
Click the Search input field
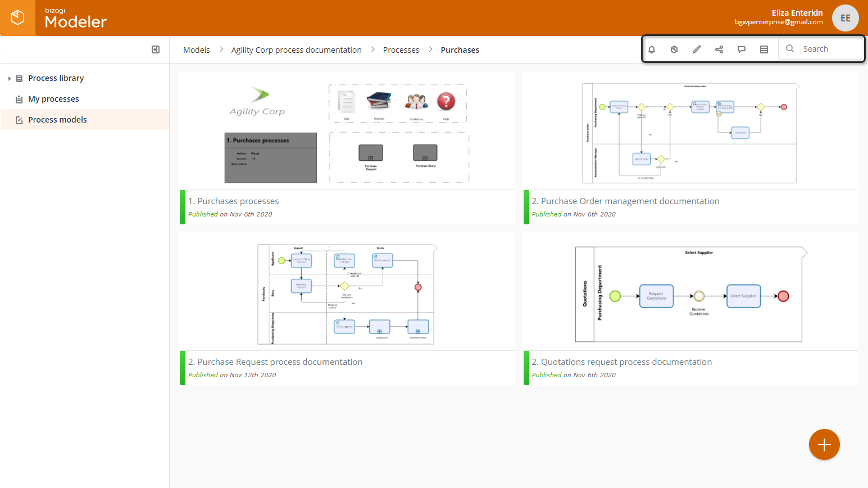tap(820, 49)
